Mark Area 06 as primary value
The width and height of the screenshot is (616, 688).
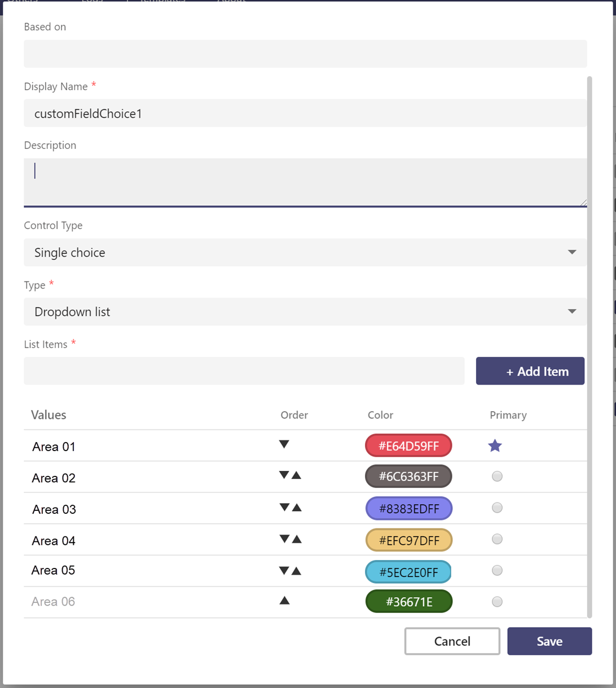coord(497,602)
